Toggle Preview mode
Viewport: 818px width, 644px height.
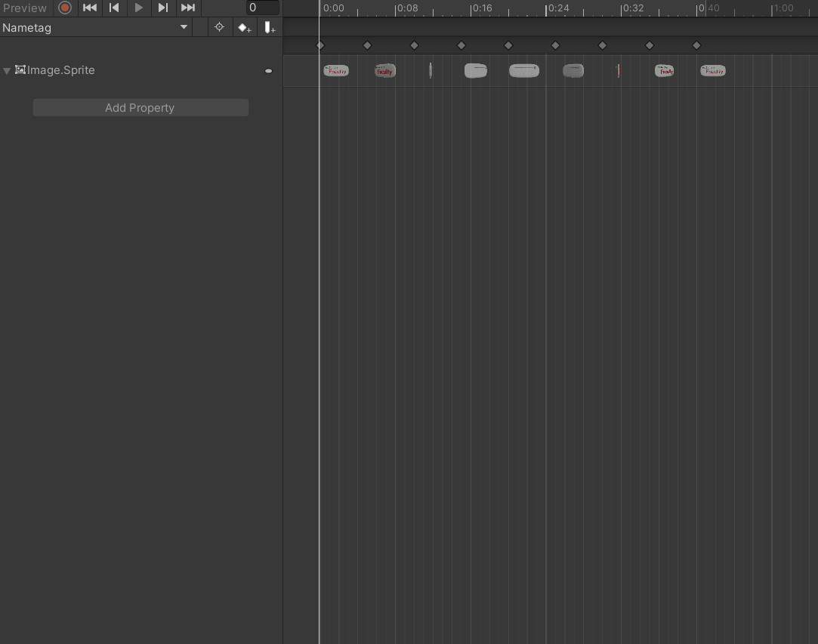pos(25,8)
